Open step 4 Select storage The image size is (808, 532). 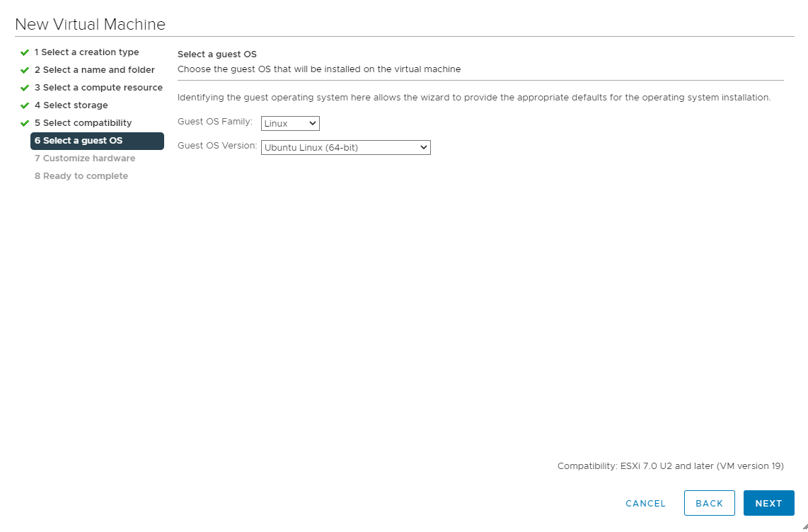71,105
